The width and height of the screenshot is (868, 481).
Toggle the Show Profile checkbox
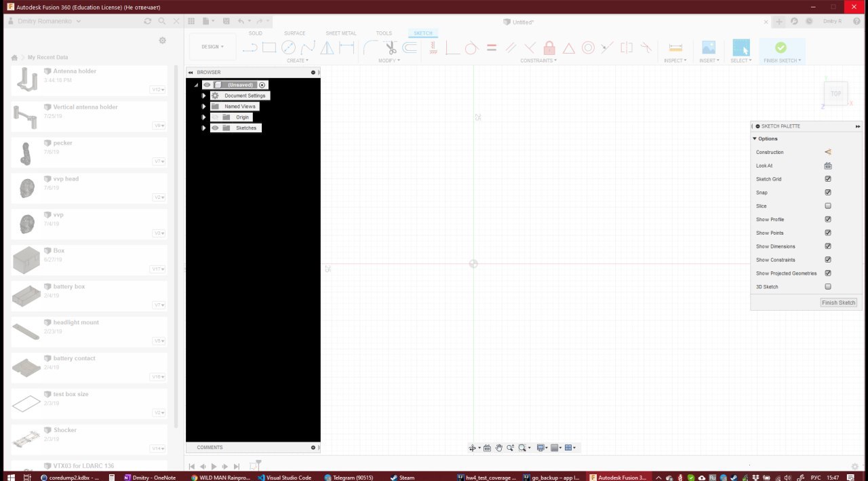[828, 219]
